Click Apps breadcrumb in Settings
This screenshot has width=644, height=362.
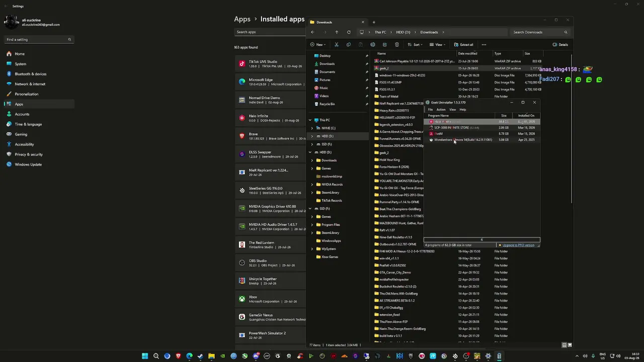(x=242, y=19)
